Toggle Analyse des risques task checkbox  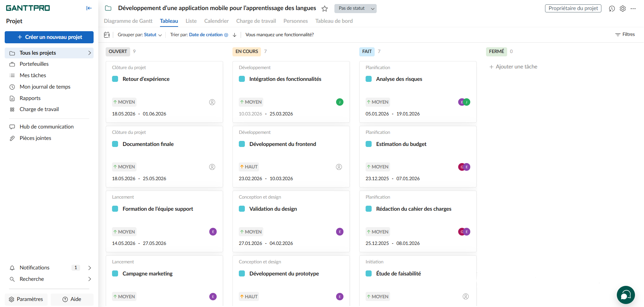(x=369, y=79)
